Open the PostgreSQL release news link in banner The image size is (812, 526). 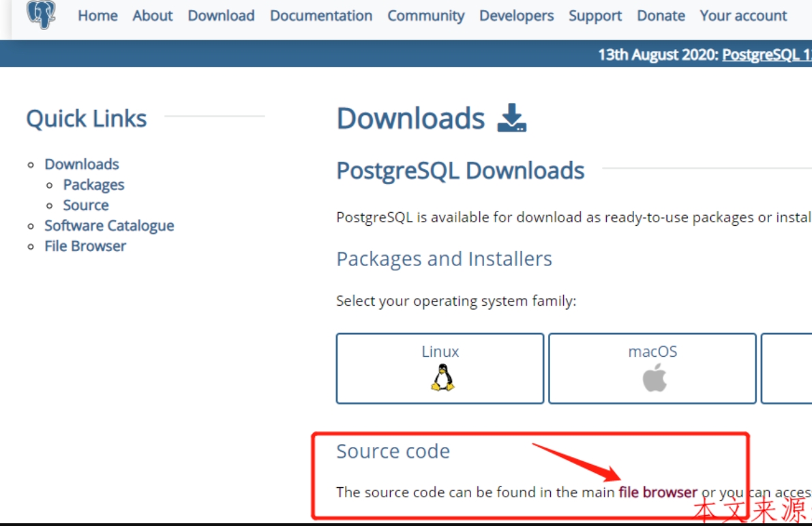(x=767, y=55)
